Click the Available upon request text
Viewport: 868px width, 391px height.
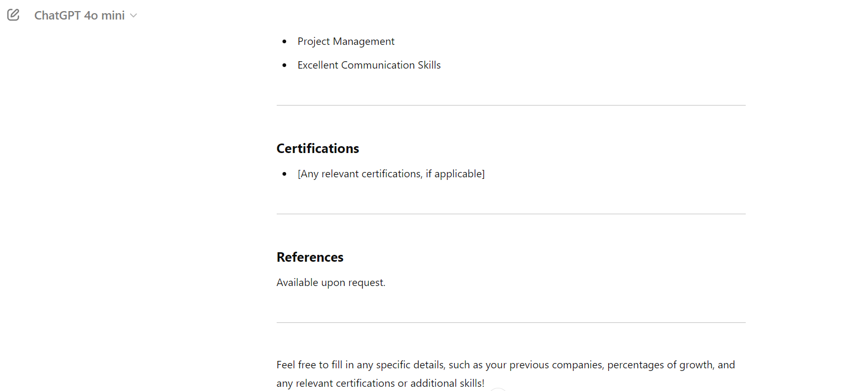(x=331, y=282)
